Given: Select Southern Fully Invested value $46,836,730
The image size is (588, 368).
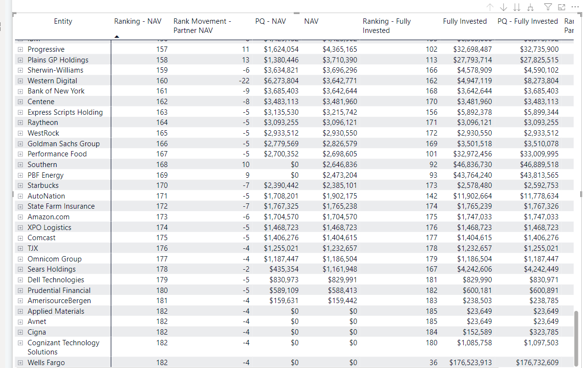Looking at the screenshot, I should click(x=472, y=165).
